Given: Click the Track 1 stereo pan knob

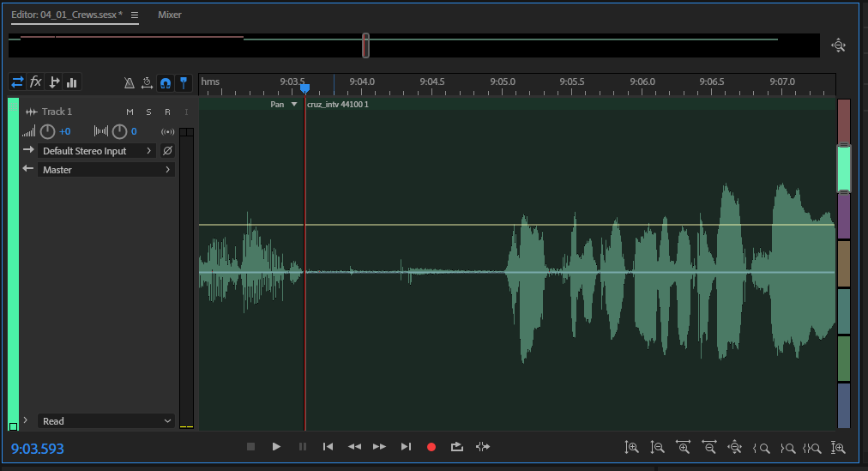Looking at the screenshot, I should pyautogui.click(x=119, y=131).
